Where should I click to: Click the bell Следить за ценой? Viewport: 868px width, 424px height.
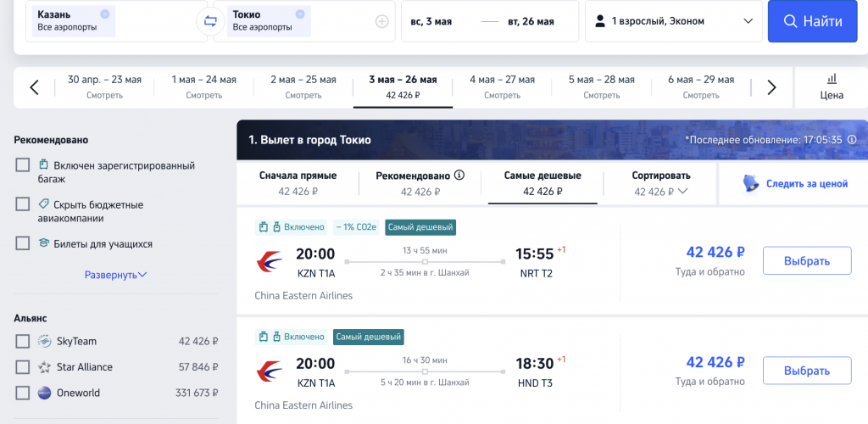tap(795, 184)
